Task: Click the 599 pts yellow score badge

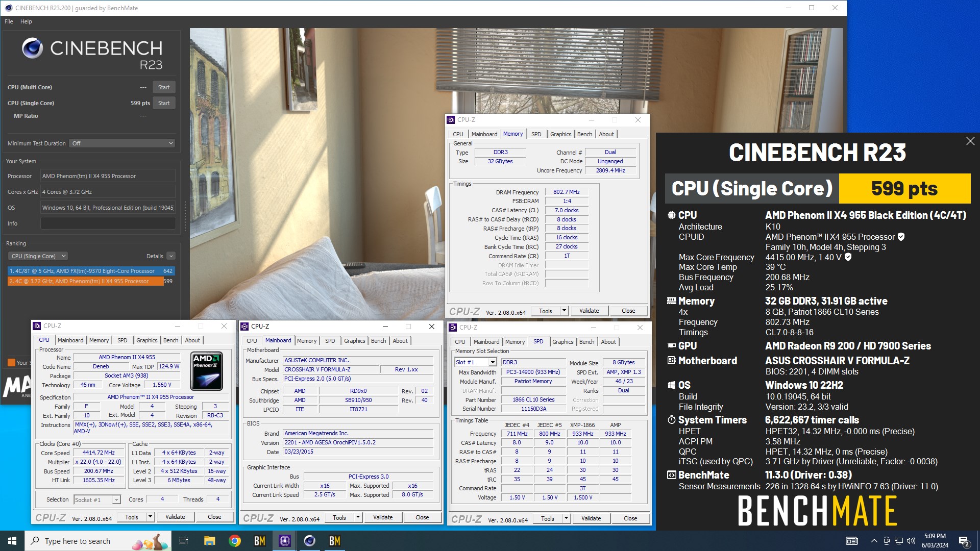Action: click(x=904, y=189)
